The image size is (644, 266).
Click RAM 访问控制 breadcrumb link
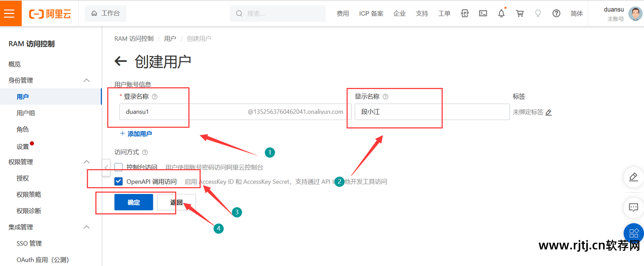click(x=134, y=39)
